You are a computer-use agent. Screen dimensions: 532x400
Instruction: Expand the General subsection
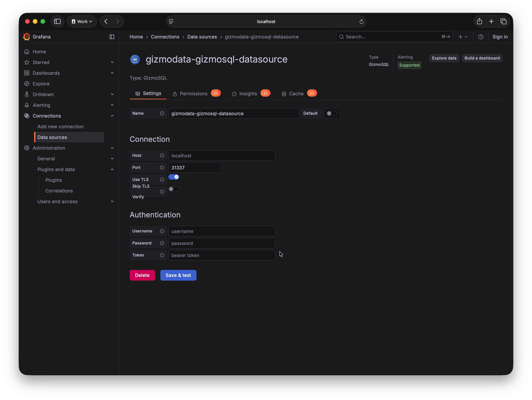coord(112,159)
